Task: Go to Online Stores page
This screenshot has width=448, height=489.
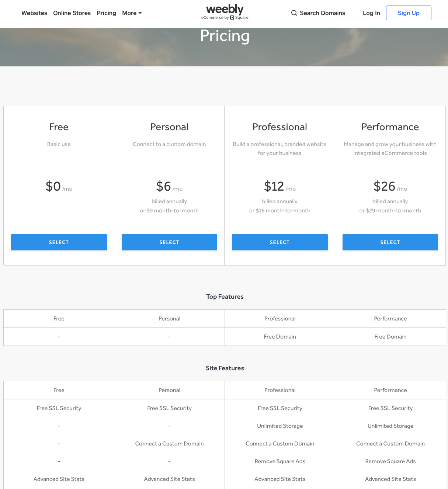Action: pyautogui.click(x=72, y=13)
